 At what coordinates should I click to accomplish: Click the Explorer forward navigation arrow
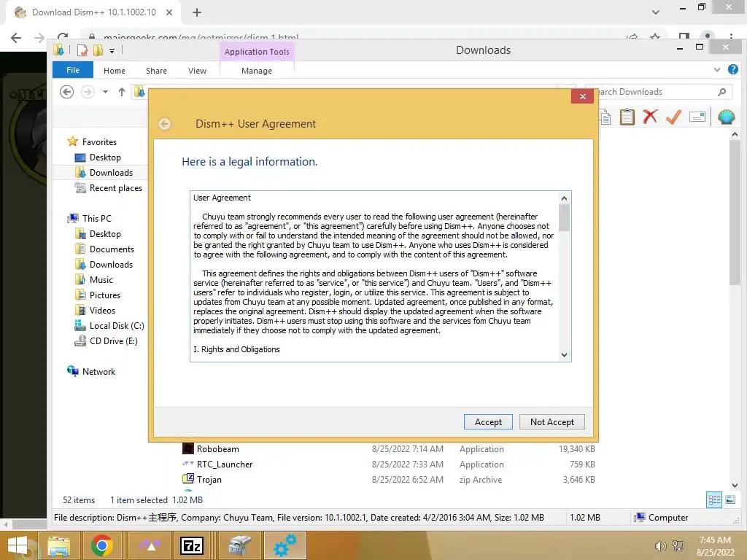[x=88, y=91]
